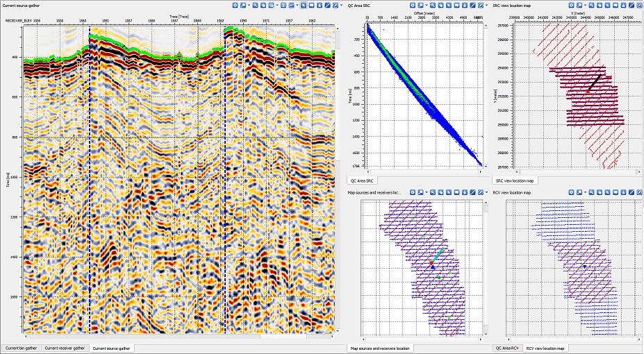Image resolution: width=644 pixels, height=354 pixels.
Task: Select the pan hand tool in source gather toolbar
Action: coord(263,5)
